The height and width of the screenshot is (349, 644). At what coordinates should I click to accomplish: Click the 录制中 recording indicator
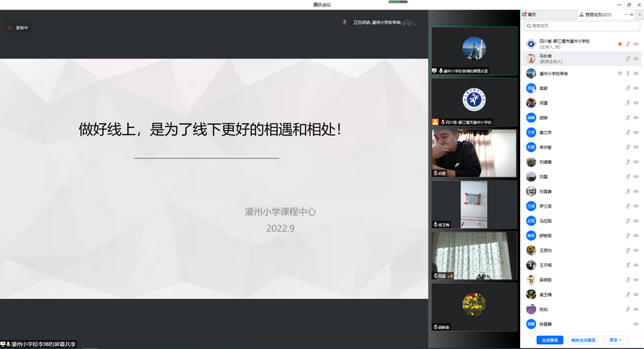point(22,27)
